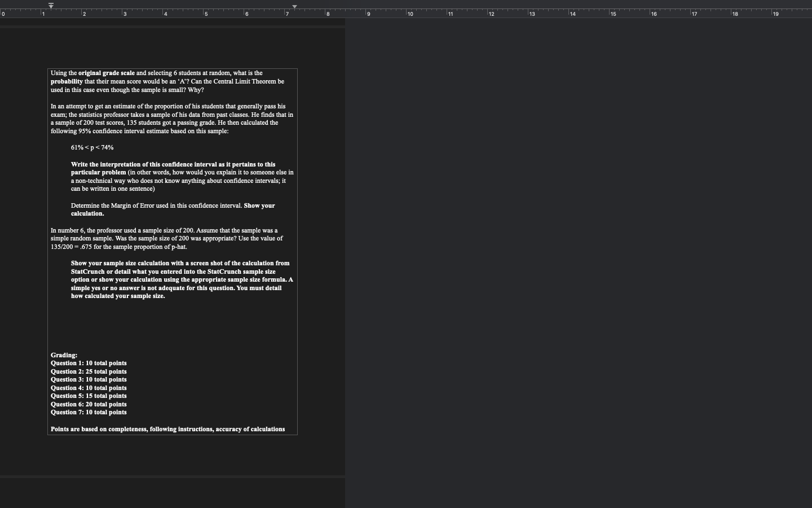Click the ruler at the 3 inch mark
This screenshot has height=508, width=812.
123,14
